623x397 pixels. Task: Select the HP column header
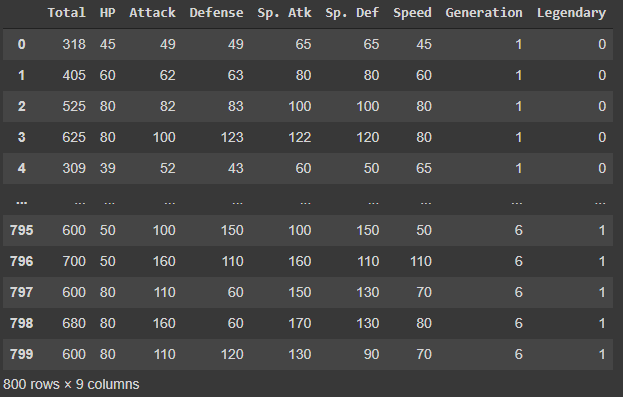pyautogui.click(x=107, y=13)
